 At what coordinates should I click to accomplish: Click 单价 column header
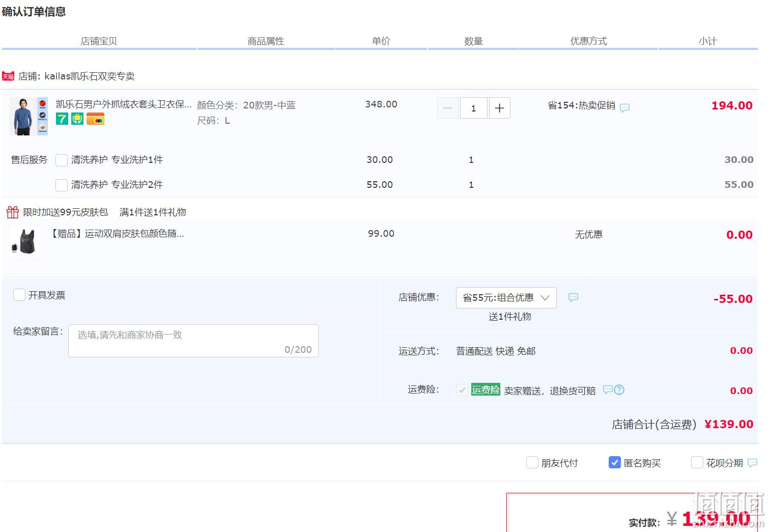381,41
